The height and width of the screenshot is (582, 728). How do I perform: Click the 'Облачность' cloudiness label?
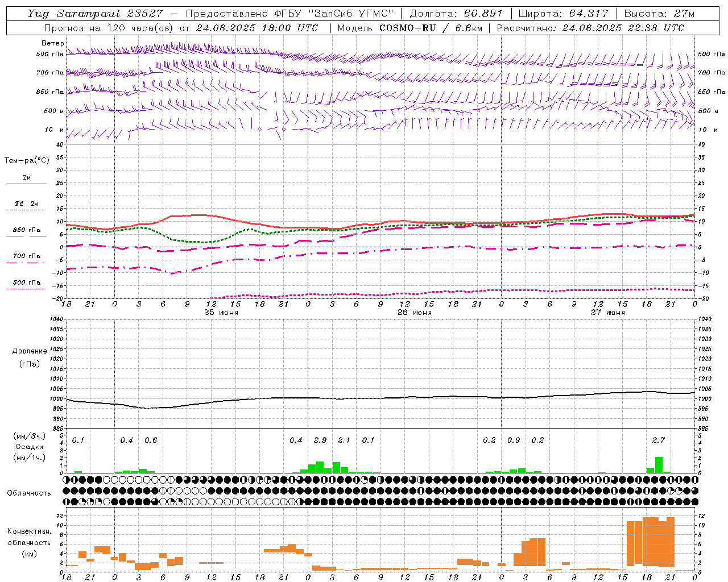[x=29, y=493]
